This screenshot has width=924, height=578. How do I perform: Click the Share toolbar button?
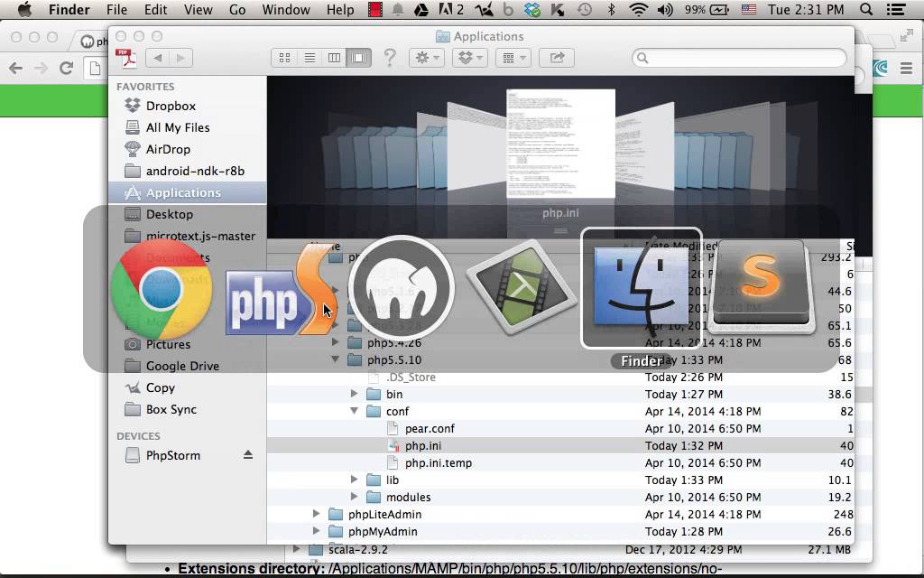coord(557,58)
